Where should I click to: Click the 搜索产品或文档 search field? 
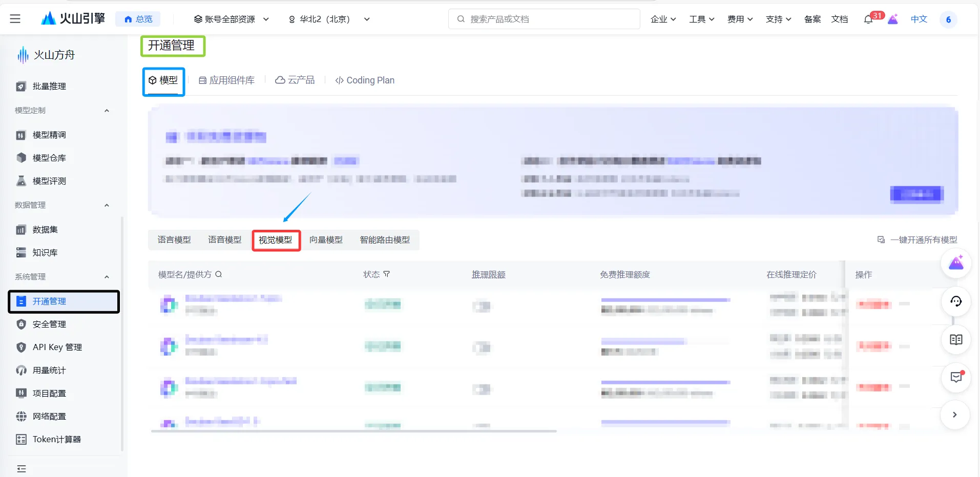(x=544, y=18)
